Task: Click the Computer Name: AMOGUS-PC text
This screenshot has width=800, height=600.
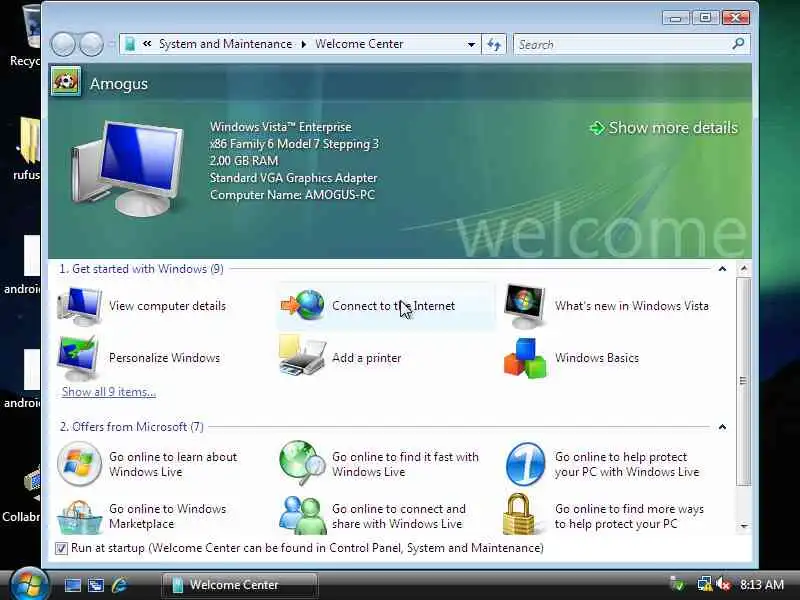Action: click(x=292, y=195)
